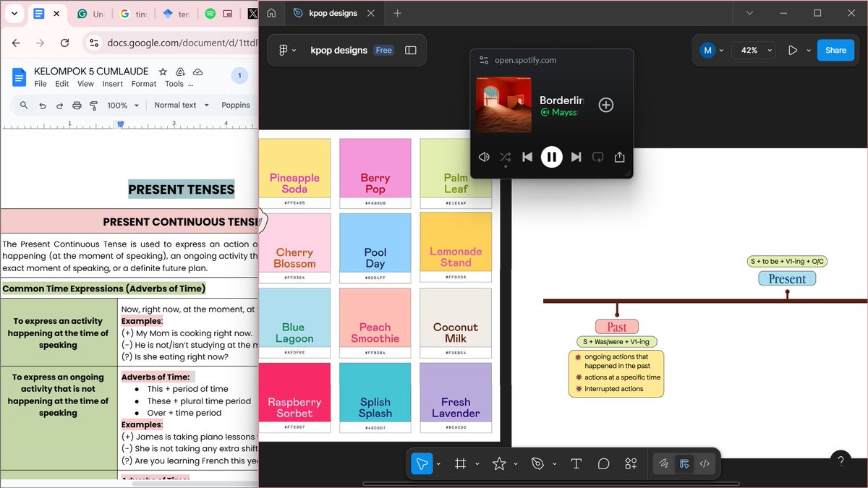Expand the present options chevron

coord(809,51)
